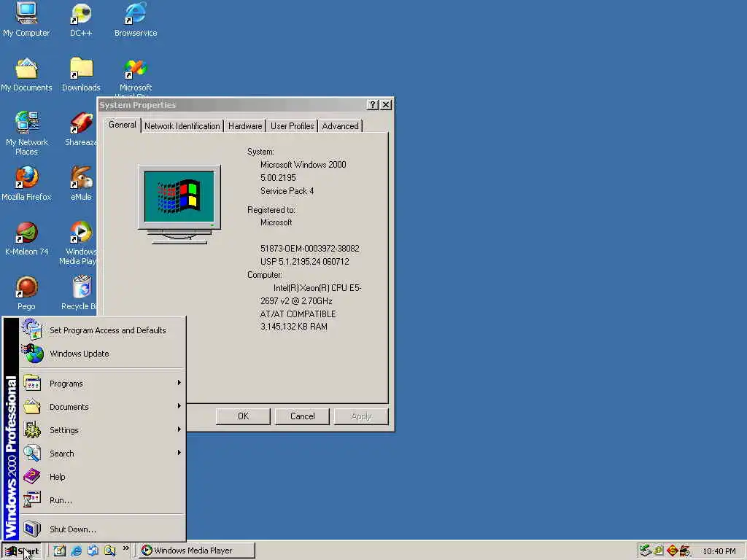Click the second tray icon with green badge
Screen dimensions: 747x560
point(659,551)
